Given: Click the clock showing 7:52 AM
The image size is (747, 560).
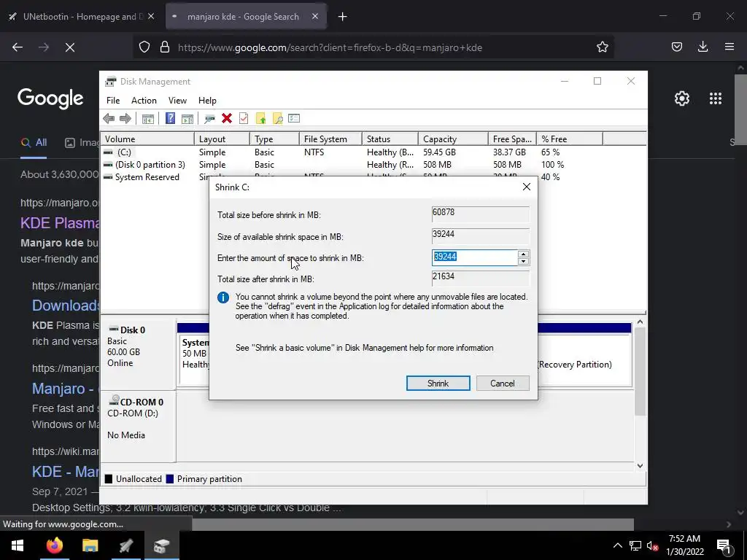Looking at the screenshot, I should coord(684,539).
